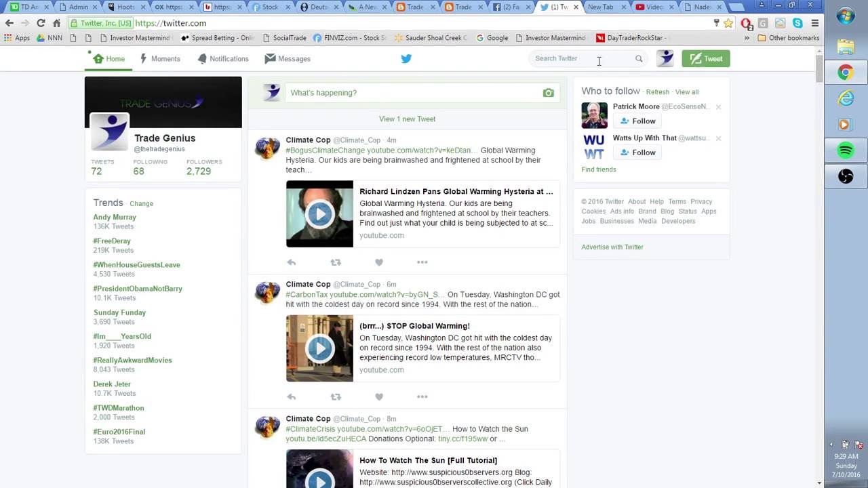Open File Explorer from the taskbar
The height and width of the screenshot is (488, 868).
846,47
